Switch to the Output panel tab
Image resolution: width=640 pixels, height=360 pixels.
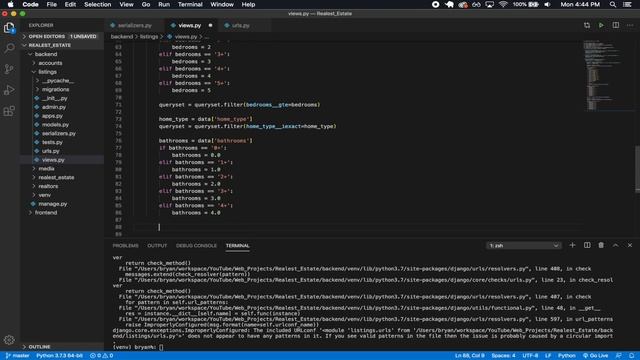[x=157, y=246]
